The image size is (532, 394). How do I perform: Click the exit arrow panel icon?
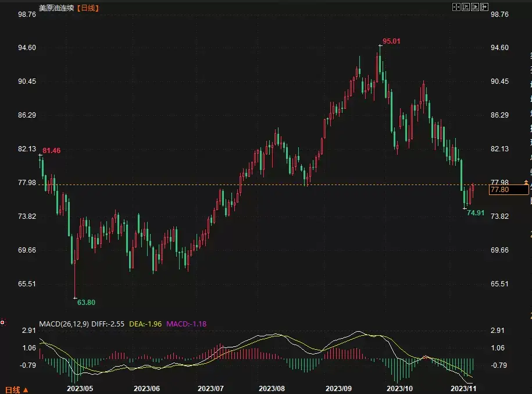click(x=484, y=7)
